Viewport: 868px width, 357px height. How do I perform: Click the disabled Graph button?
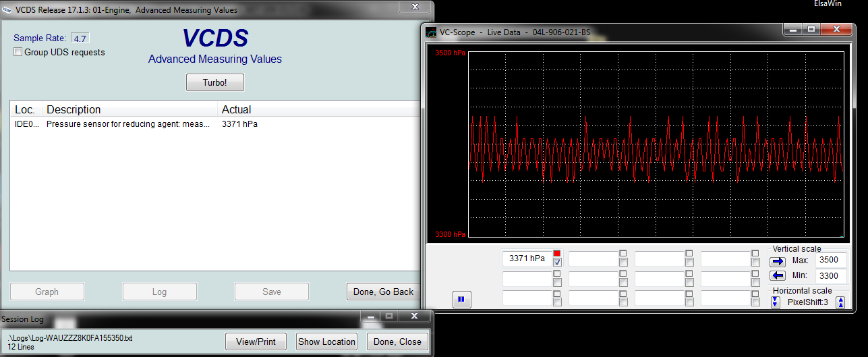[x=47, y=292]
